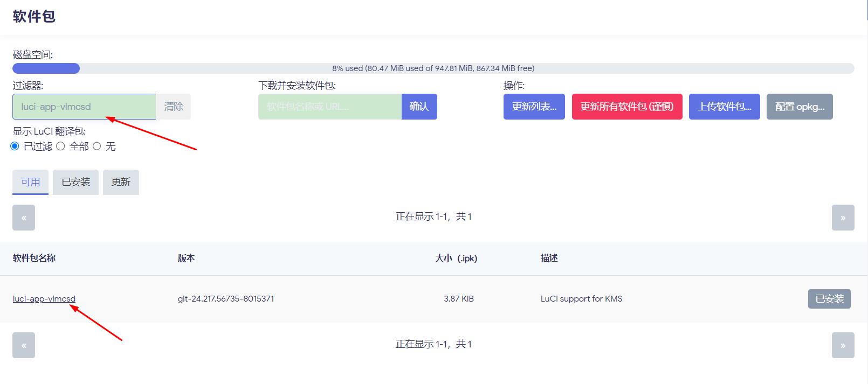This screenshot has width=868, height=384.
Task: Click the 描述 column header
Action: (549, 258)
